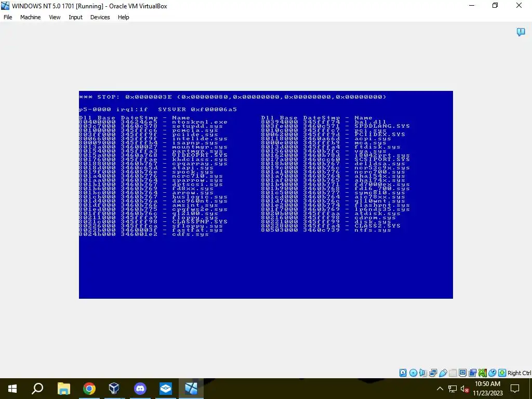Open Discord from the taskbar
This screenshot has height=399, width=532.
pyautogui.click(x=140, y=389)
